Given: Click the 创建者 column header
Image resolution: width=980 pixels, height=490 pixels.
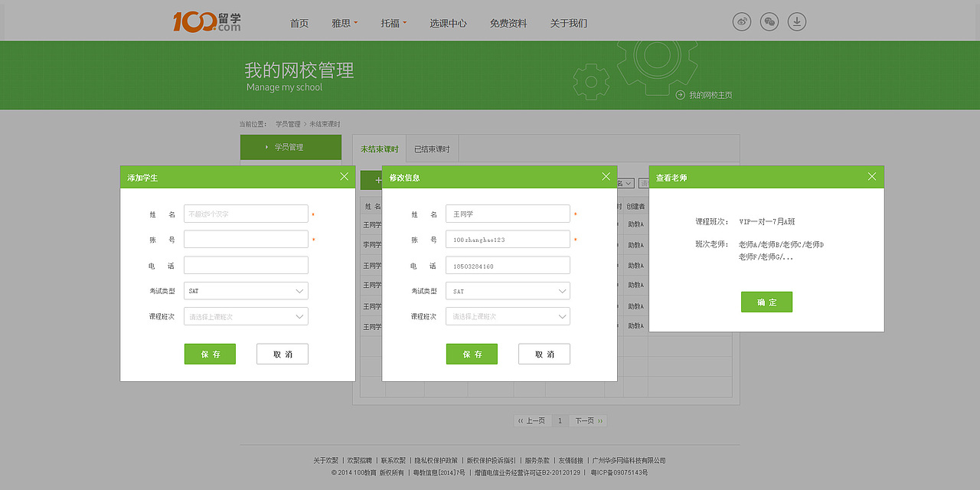Looking at the screenshot, I should (635, 206).
